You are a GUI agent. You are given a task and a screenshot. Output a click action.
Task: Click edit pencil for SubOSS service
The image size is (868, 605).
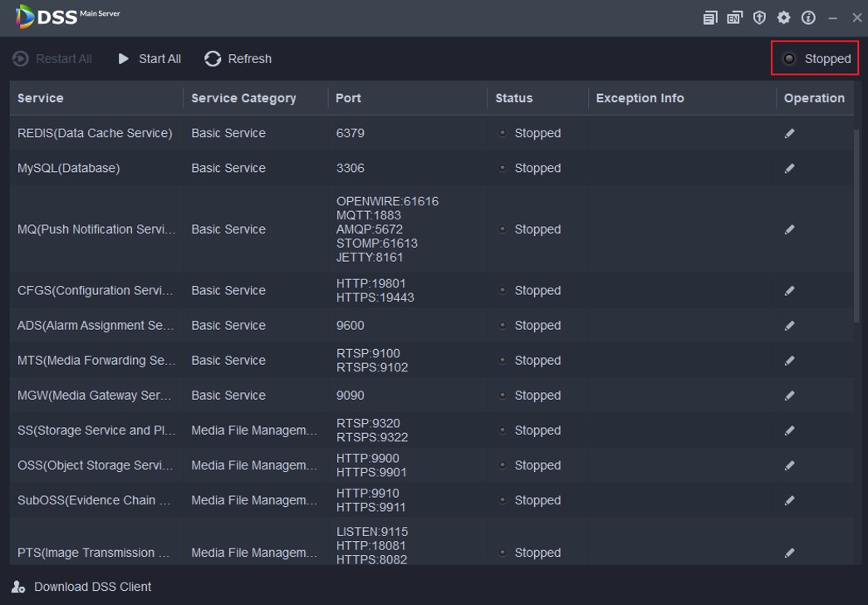pyautogui.click(x=789, y=501)
